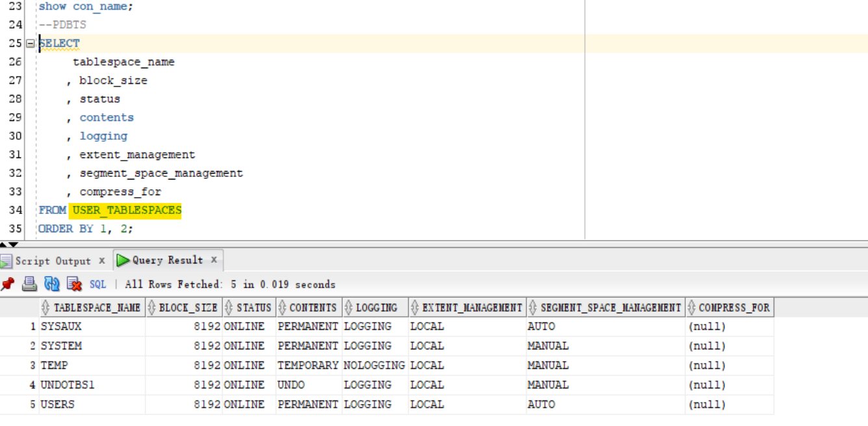Click the NOLOGGING cell in TEMP row
868x426 pixels.
[x=375, y=366]
